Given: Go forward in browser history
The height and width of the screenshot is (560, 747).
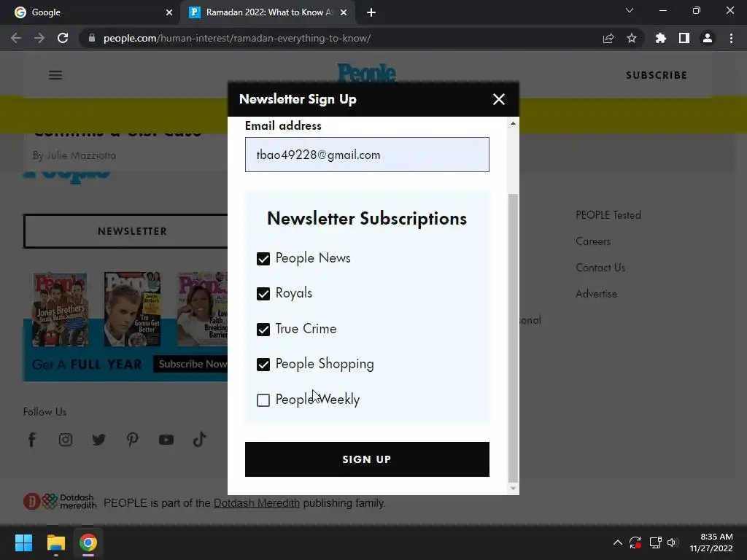Looking at the screenshot, I should (x=39, y=38).
